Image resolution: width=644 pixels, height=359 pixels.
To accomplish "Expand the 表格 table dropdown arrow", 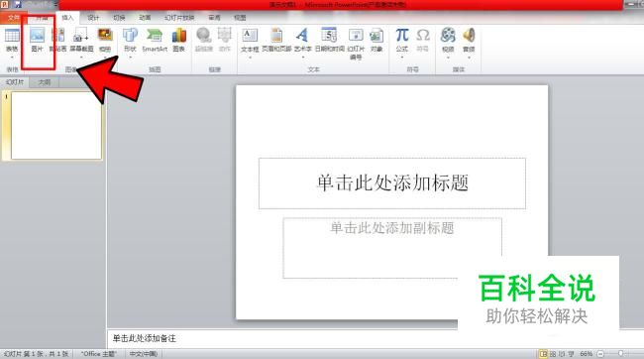I will pyautogui.click(x=12, y=58).
